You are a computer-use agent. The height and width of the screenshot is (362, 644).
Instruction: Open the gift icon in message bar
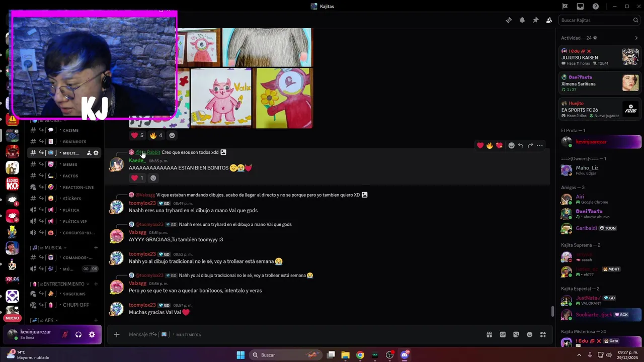click(489, 334)
